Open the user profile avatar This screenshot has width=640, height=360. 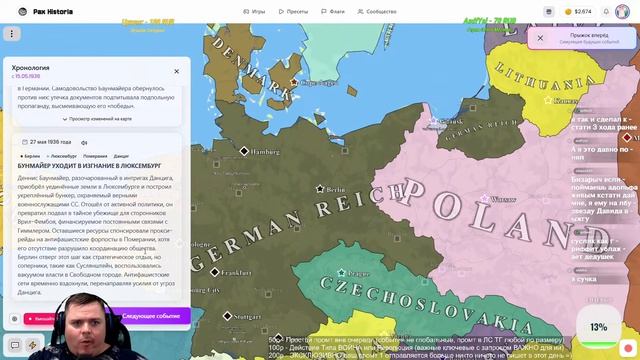pyautogui.click(x=622, y=11)
